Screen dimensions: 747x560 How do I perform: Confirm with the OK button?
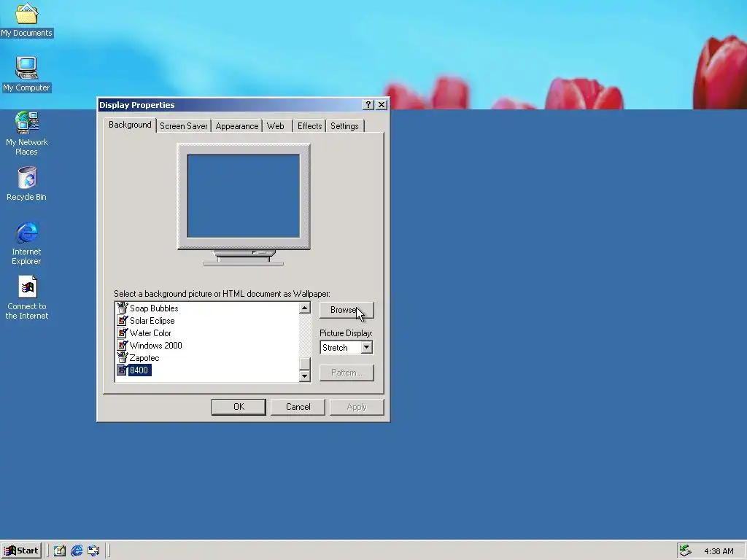tap(239, 407)
